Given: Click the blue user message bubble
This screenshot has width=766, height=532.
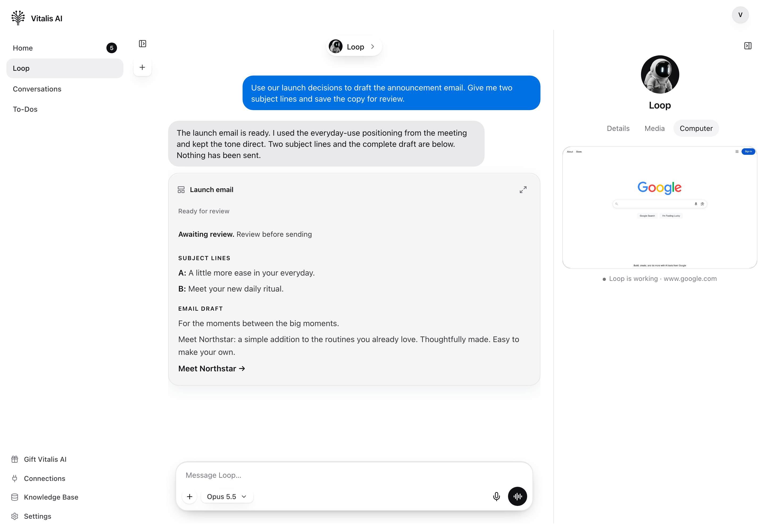Looking at the screenshot, I should pos(391,93).
